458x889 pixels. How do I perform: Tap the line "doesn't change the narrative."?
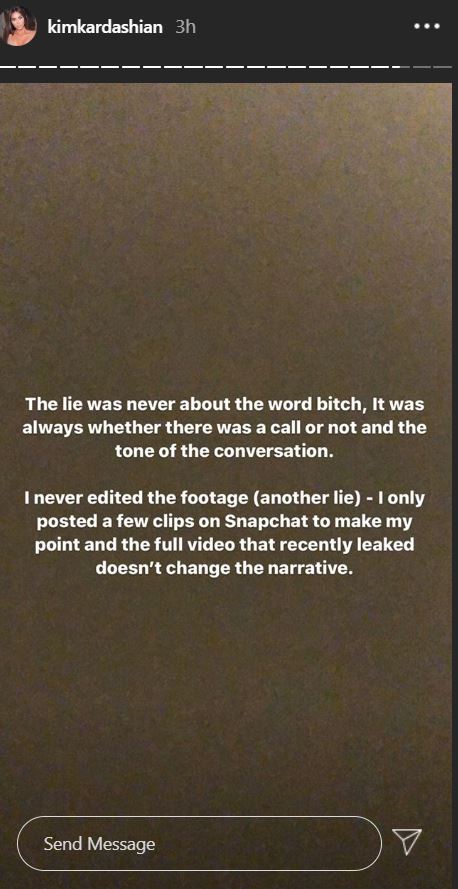[224, 569]
